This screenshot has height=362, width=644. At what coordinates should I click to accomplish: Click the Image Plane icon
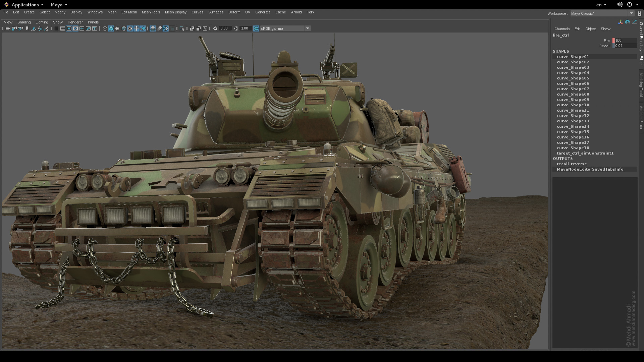point(34,28)
